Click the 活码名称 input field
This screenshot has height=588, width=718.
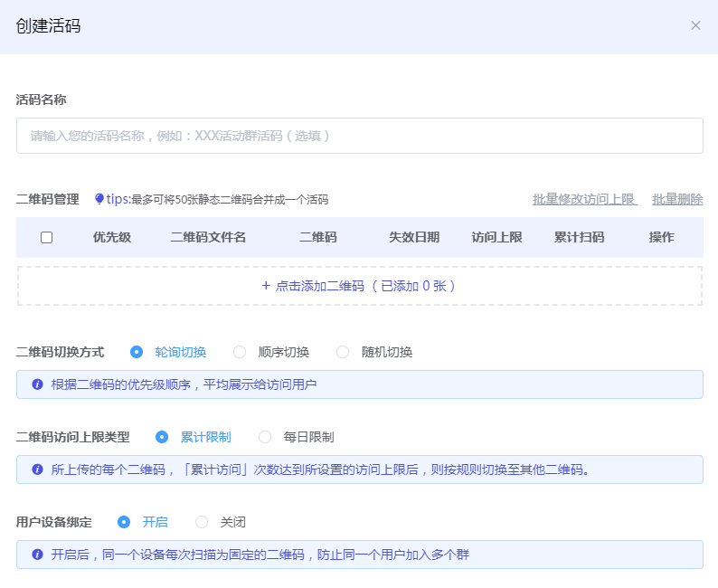tap(360, 136)
